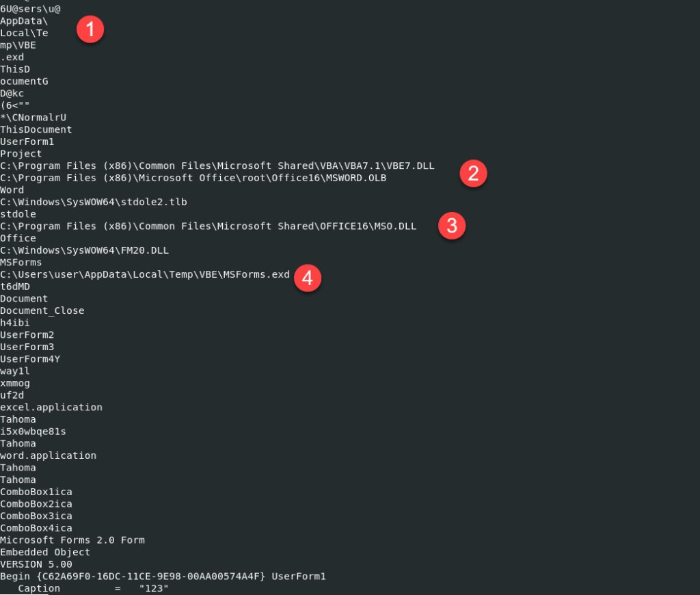The height and width of the screenshot is (595, 700).
Task: Click the Document_Close string
Action: click(42, 310)
